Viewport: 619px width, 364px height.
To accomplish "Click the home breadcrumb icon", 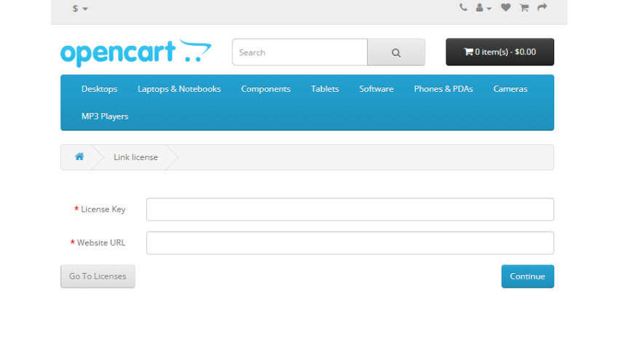I will pyautogui.click(x=79, y=157).
